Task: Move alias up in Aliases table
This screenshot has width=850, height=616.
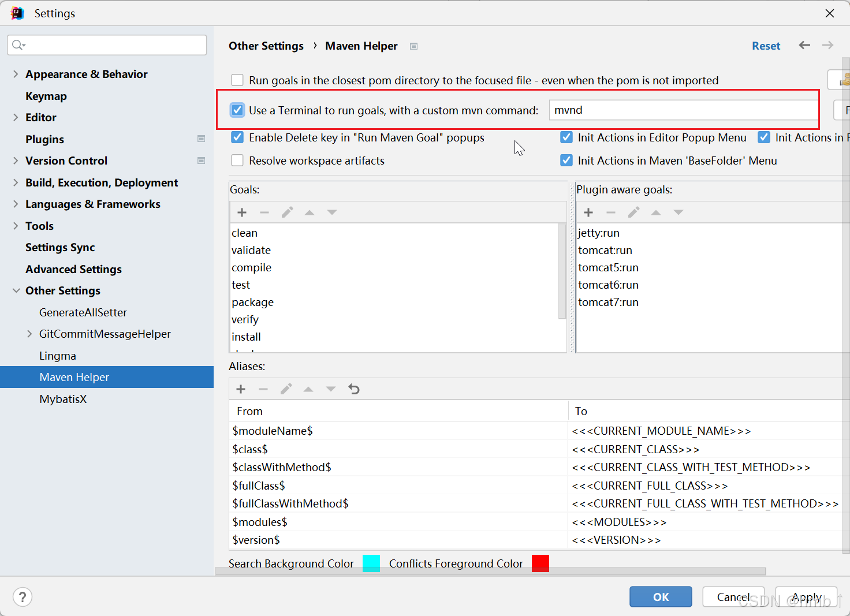Action: [308, 389]
